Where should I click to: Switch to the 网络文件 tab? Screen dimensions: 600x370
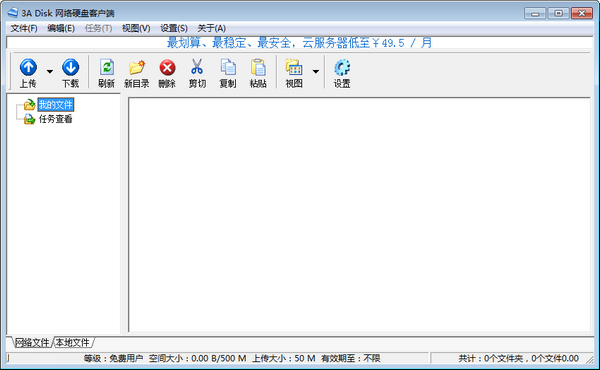[32, 342]
